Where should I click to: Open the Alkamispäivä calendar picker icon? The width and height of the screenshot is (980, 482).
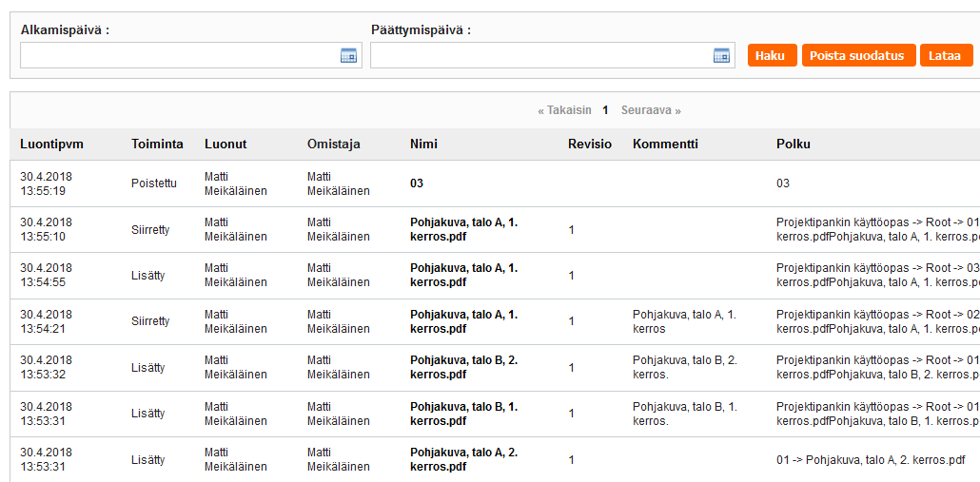point(348,56)
